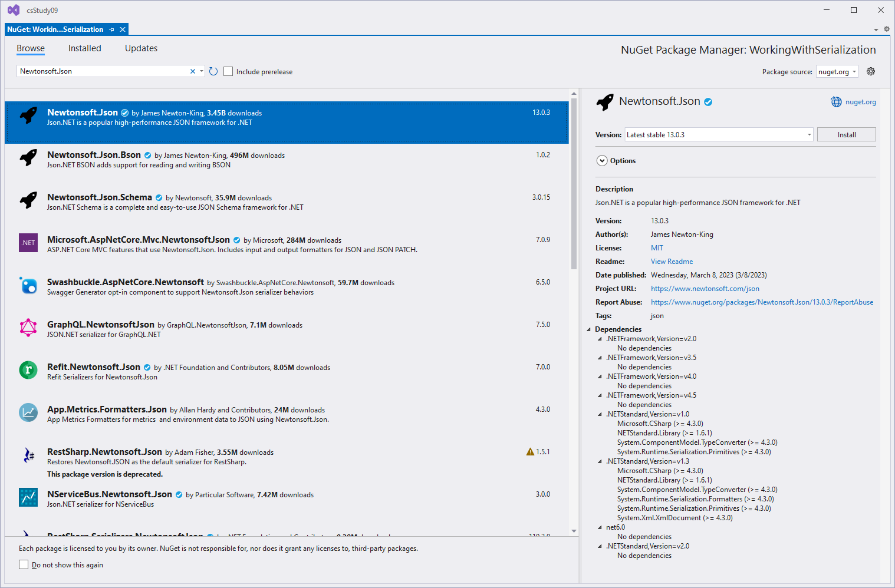The height and width of the screenshot is (588, 895).
Task: Select GraphQL.NewtonsoftJson package title
Action: tap(101, 325)
